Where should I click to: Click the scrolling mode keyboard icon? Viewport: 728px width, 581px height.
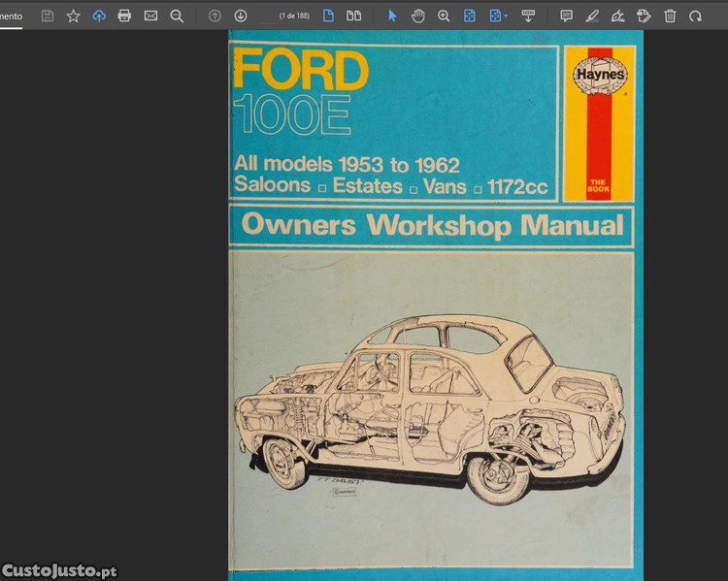528,16
